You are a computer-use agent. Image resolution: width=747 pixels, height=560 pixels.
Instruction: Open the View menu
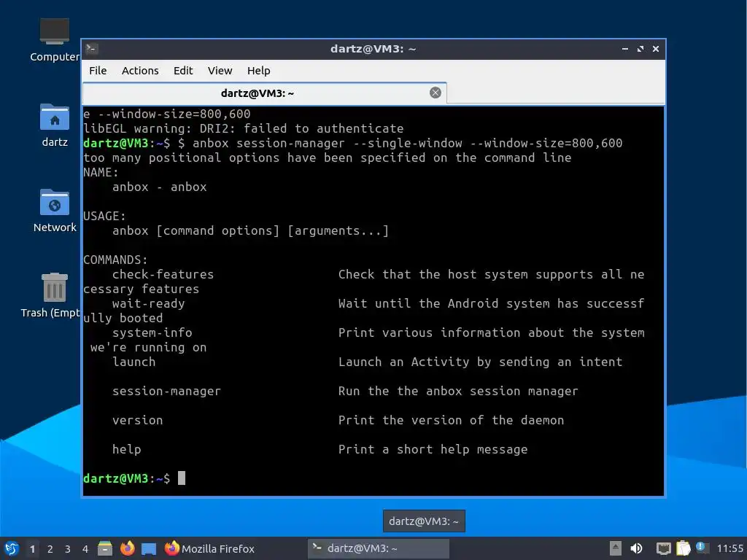tap(220, 71)
